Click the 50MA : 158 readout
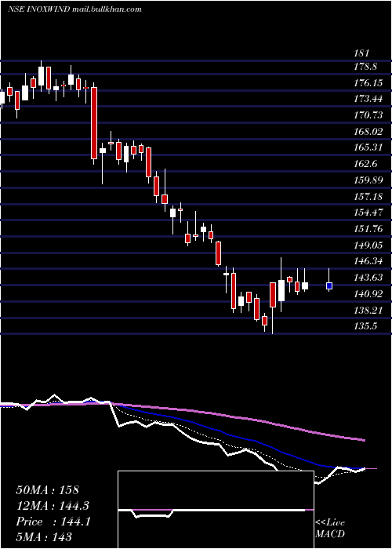392x549 pixels. point(48,490)
